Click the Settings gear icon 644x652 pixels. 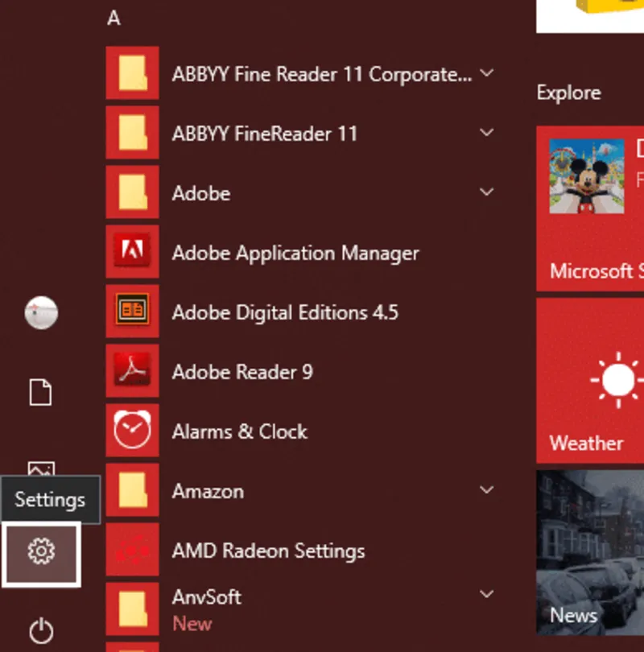coord(40,552)
